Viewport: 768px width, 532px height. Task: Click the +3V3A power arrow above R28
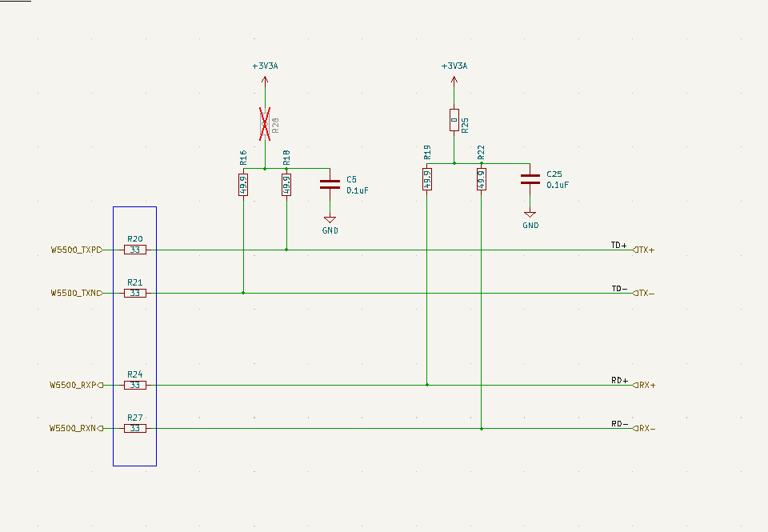[265, 82]
